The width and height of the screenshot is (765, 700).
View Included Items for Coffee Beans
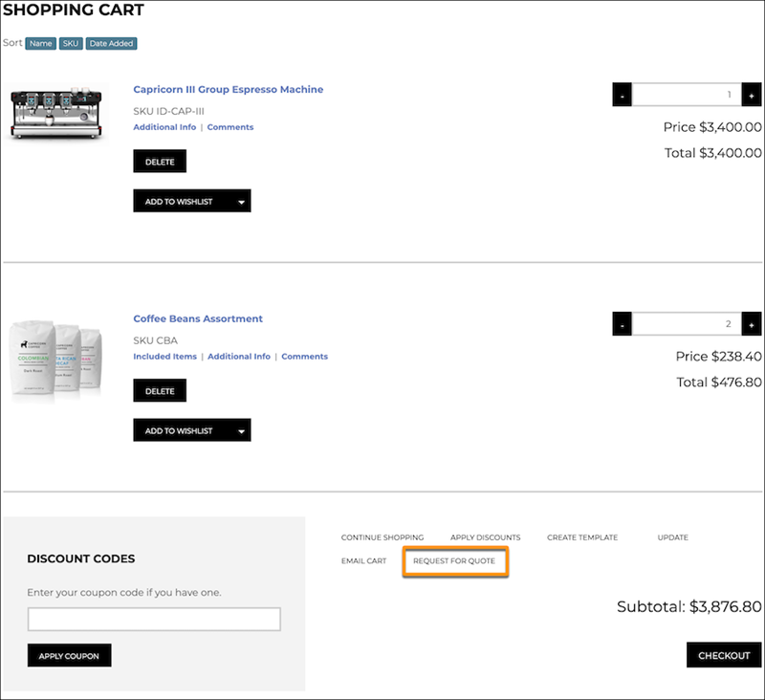tap(164, 357)
